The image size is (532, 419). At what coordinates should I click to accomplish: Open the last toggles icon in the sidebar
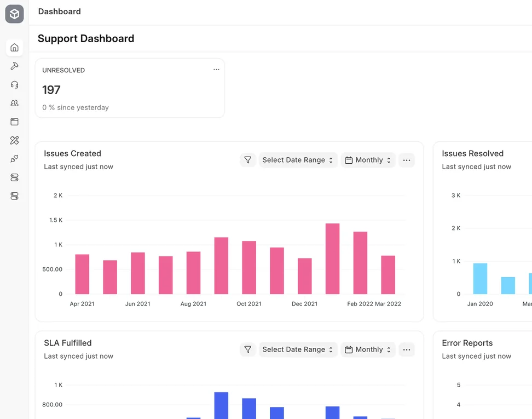pos(14,196)
